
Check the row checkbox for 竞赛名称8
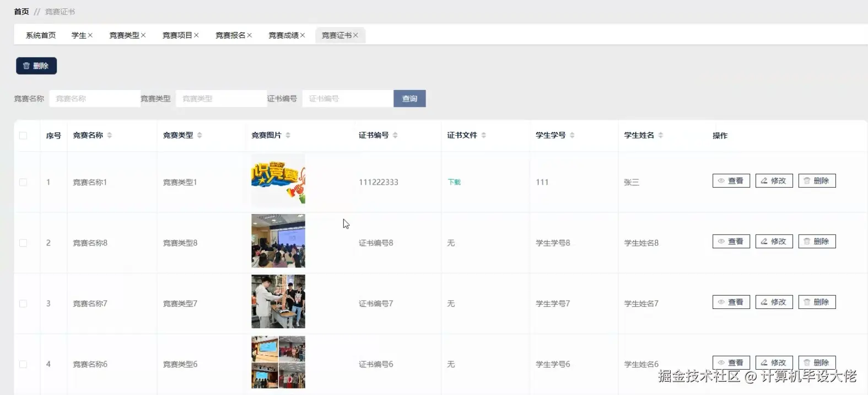click(23, 243)
